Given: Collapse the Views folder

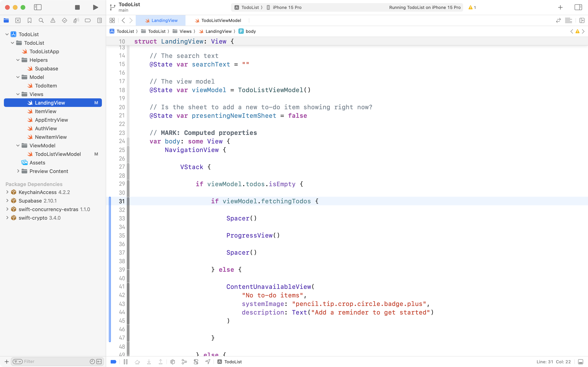Looking at the screenshot, I should coord(17,94).
